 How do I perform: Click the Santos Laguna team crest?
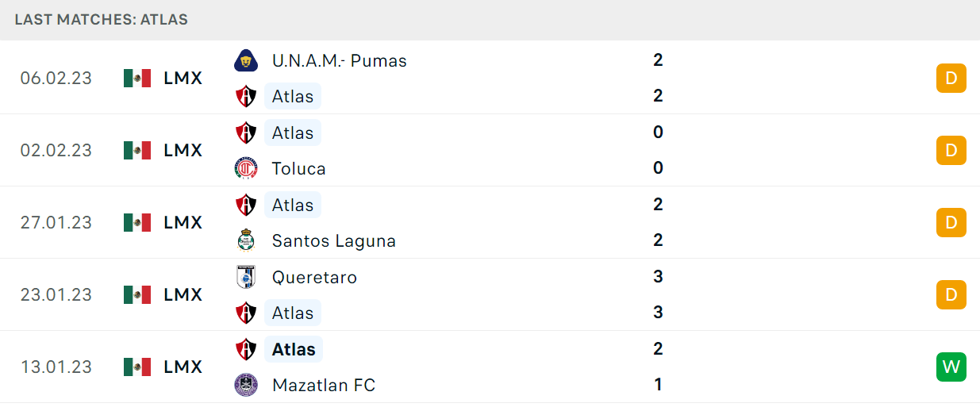pyautogui.click(x=246, y=240)
